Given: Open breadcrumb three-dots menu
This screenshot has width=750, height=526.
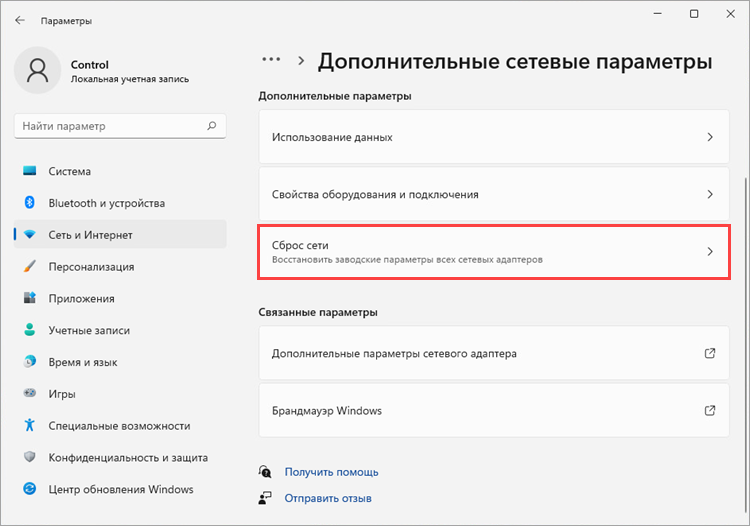Looking at the screenshot, I should click(271, 60).
